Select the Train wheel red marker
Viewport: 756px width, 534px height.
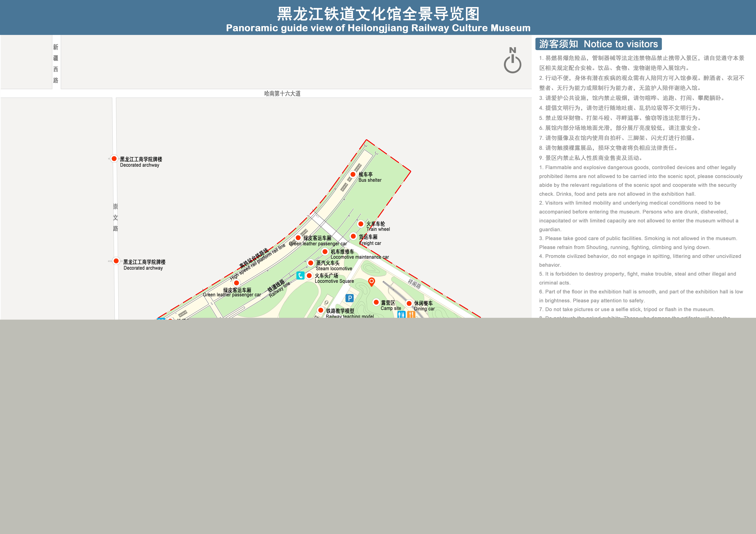click(x=361, y=224)
